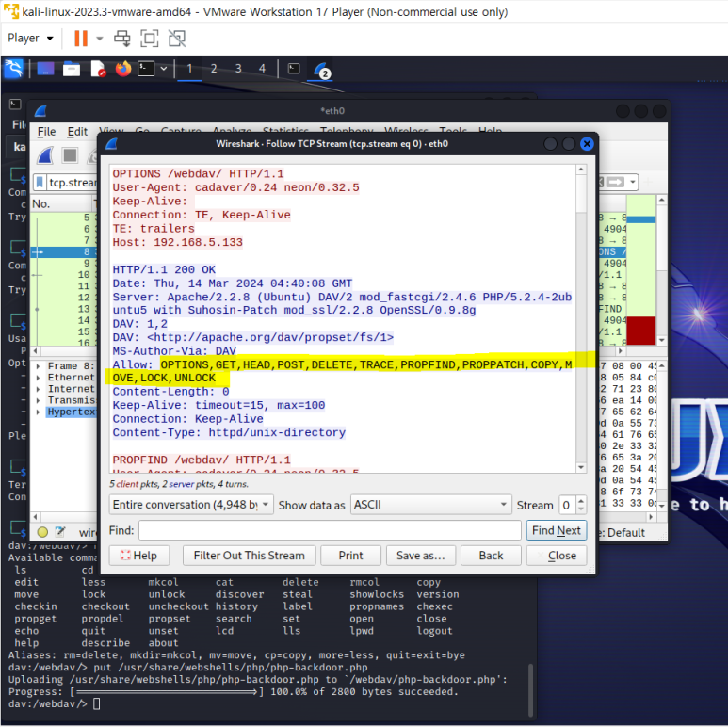Click the Print button

click(x=350, y=556)
